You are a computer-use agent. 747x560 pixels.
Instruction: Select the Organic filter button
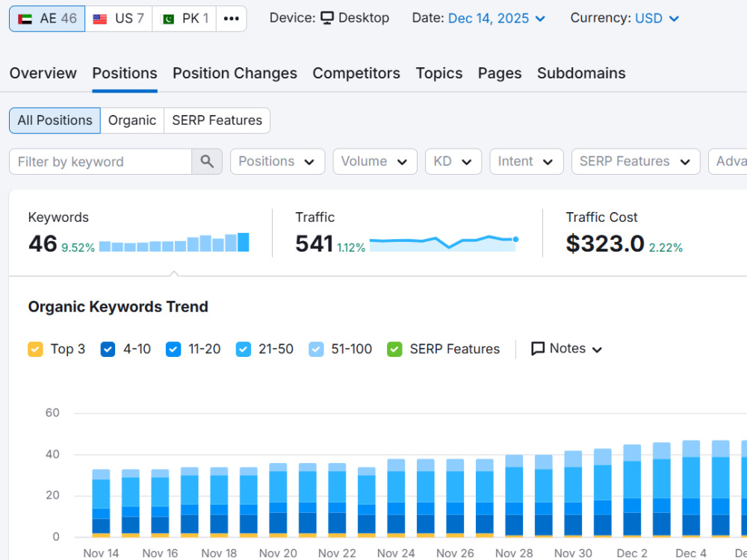coord(132,120)
